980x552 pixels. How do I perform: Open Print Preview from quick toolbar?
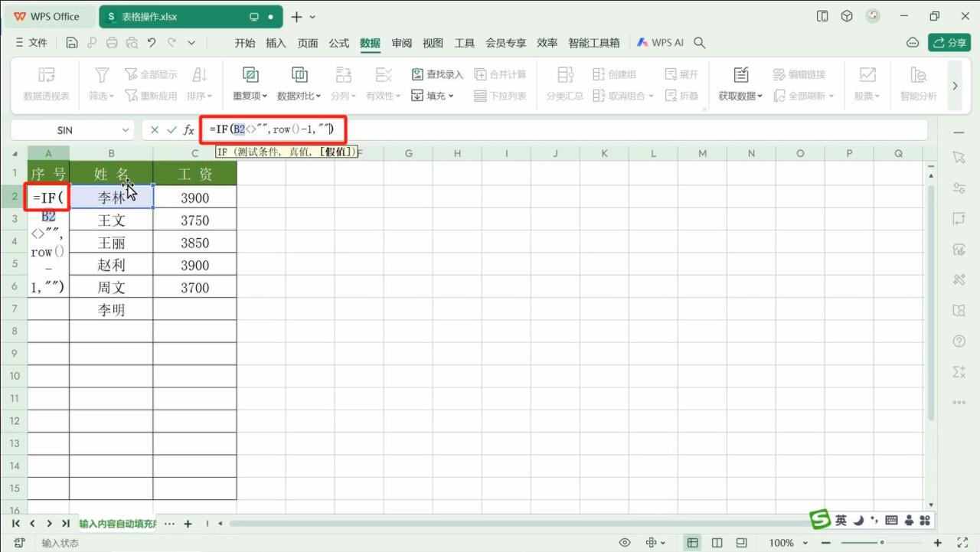pos(132,43)
